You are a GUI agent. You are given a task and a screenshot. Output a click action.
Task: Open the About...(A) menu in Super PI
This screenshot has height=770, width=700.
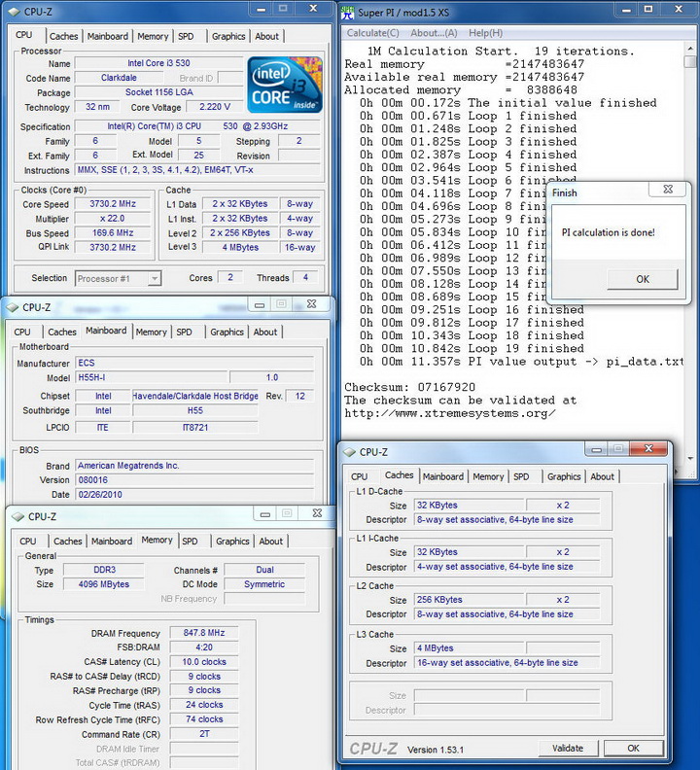click(434, 33)
